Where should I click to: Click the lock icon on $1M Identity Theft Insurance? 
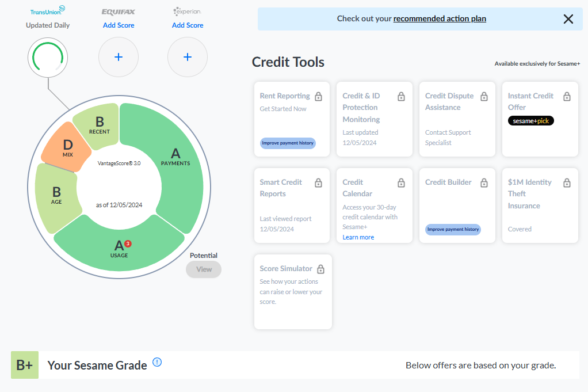click(x=567, y=182)
